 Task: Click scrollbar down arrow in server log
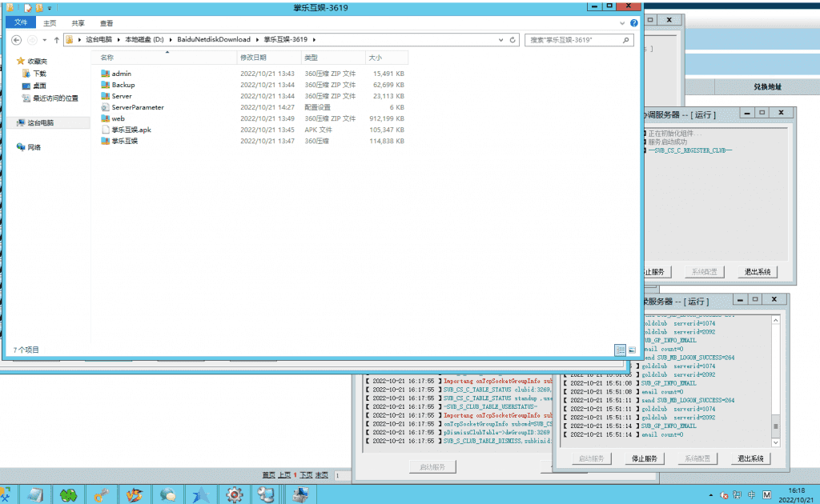pos(775,442)
